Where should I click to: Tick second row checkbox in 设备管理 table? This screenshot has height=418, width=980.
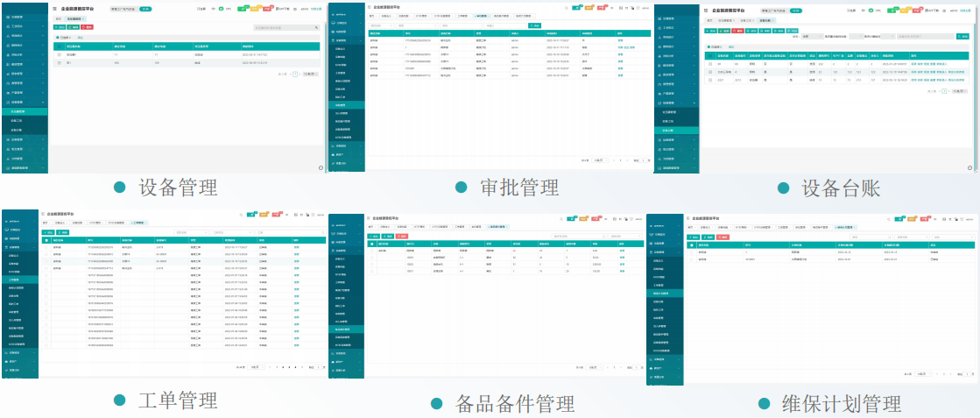tap(60, 63)
